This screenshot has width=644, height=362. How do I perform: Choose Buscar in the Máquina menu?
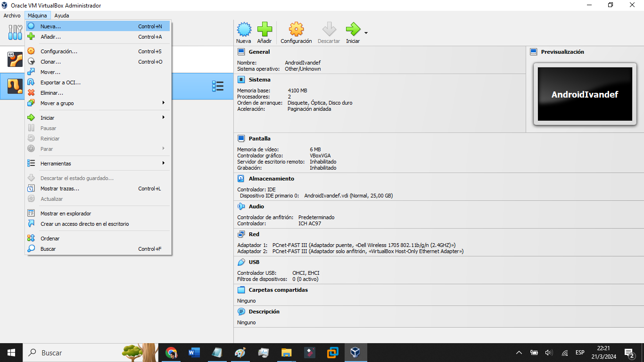click(x=98, y=249)
